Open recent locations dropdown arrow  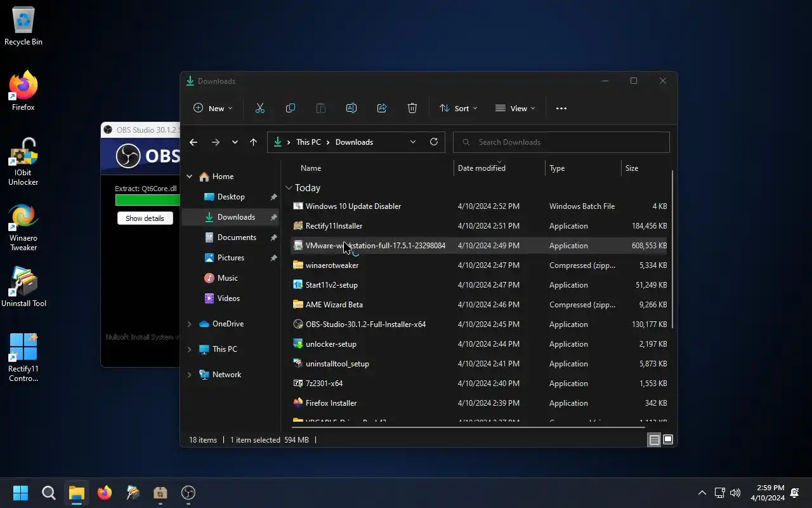click(235, 142)
